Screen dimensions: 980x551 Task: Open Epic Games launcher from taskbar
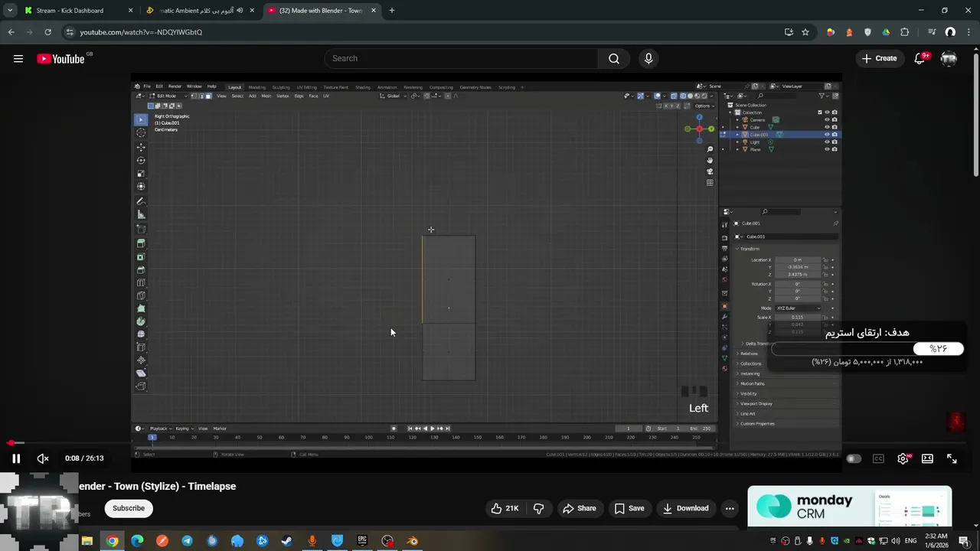point(362,541)
